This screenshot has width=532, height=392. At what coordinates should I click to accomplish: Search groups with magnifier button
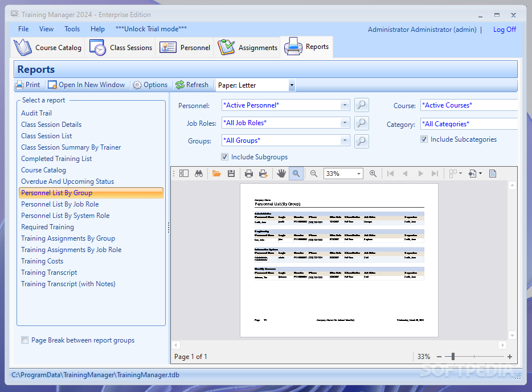[x=361, y=141]
